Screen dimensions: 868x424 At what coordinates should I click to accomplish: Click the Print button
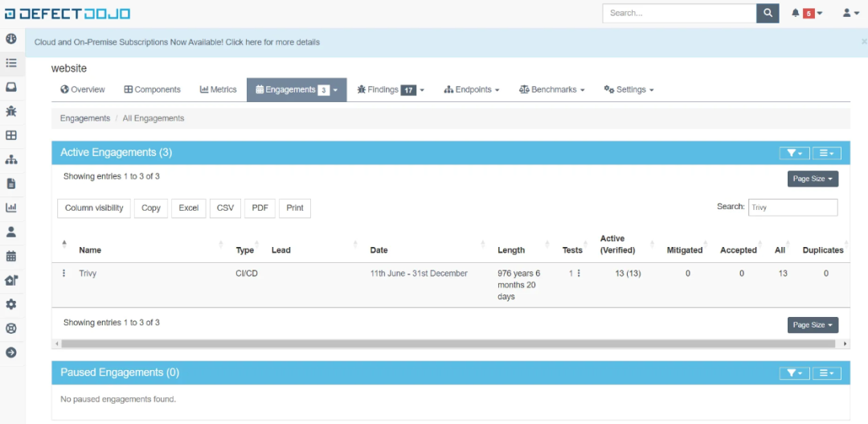coord(295,208)
